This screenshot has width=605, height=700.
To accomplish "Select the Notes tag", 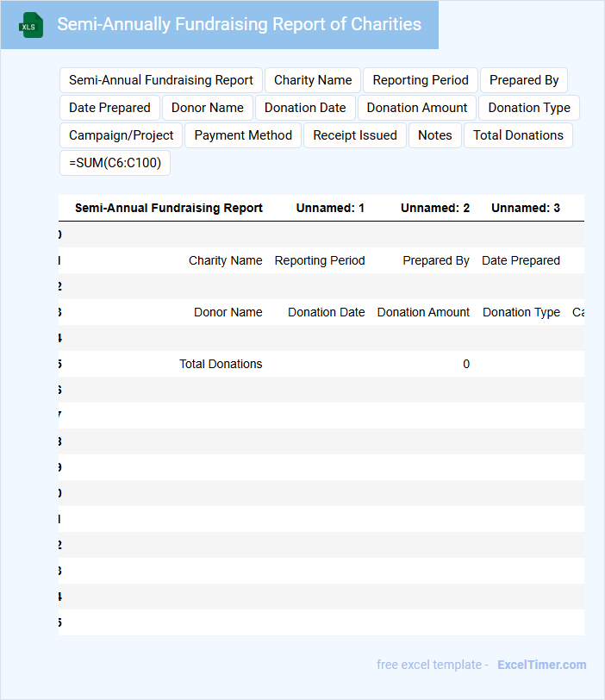I will pos(435,135).
